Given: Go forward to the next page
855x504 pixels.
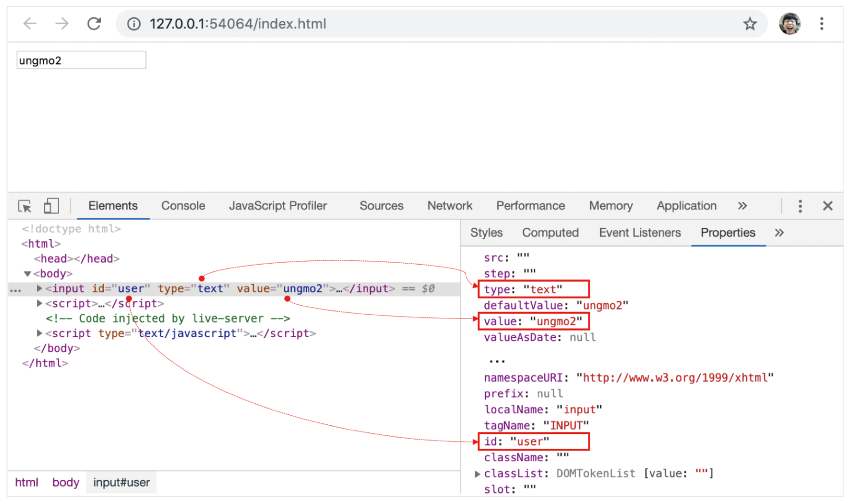Looking at the screenshot, I should click(62, 24).
